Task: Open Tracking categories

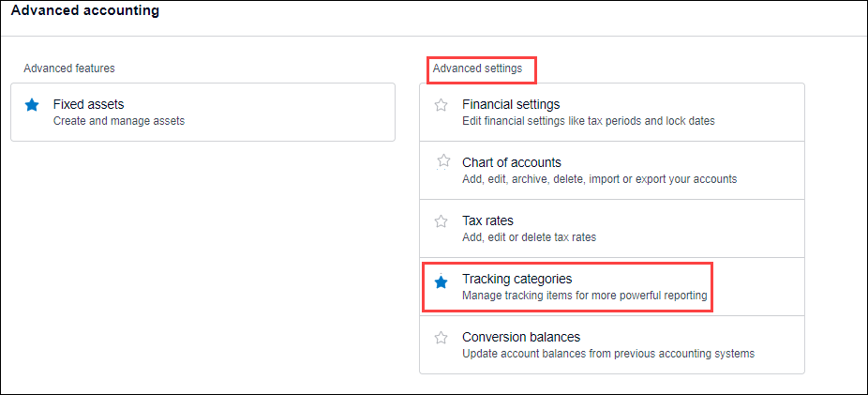Action: [517, 279]
